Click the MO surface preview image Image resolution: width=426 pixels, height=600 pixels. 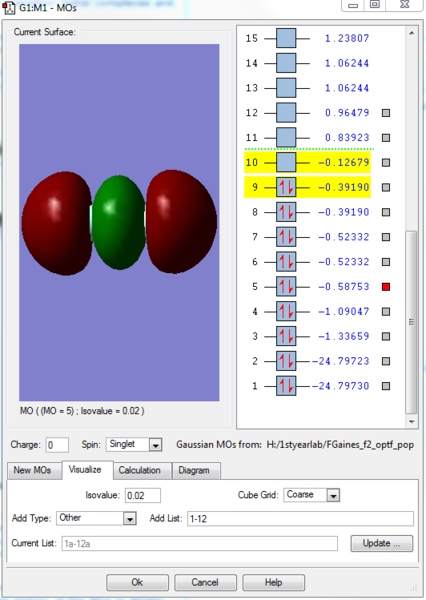119,222
